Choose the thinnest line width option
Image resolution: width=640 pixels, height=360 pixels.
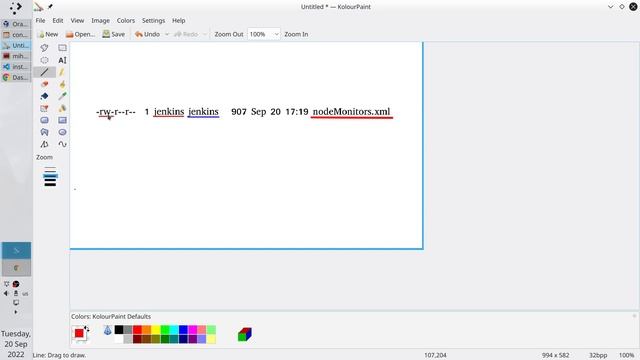click(50, 167)
